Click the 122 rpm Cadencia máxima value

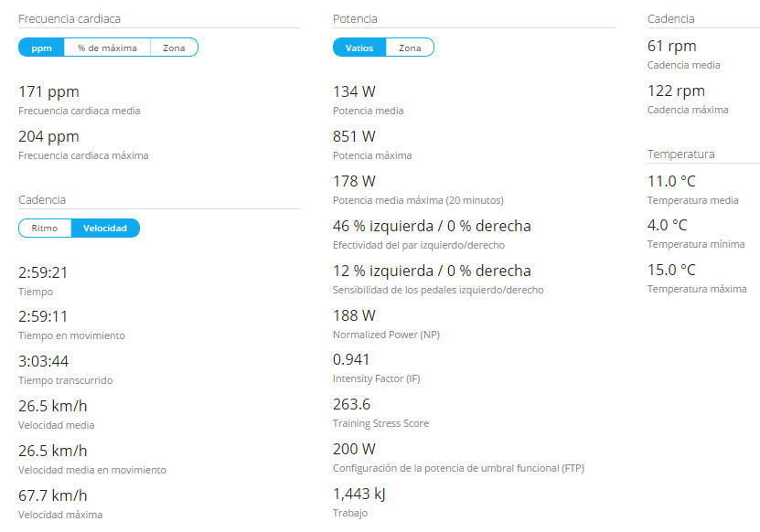click(676, 90)
